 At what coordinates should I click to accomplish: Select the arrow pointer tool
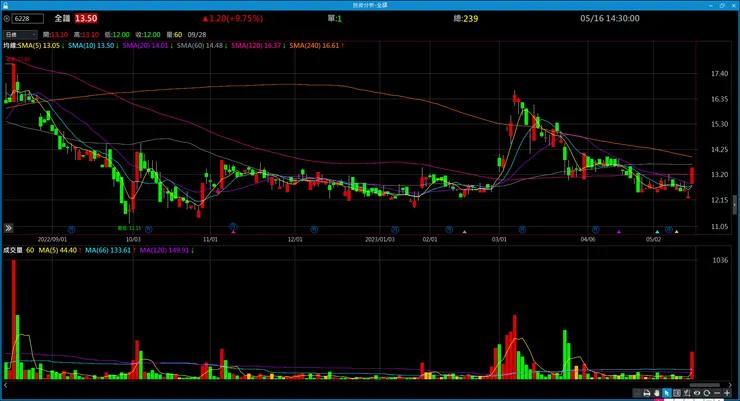click(x=666, y=393)
